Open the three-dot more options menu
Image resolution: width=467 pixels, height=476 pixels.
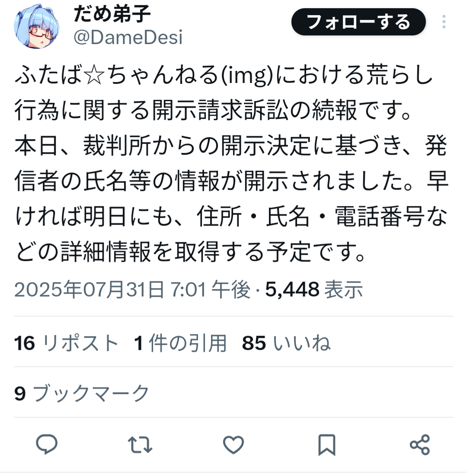pos(444,22)
